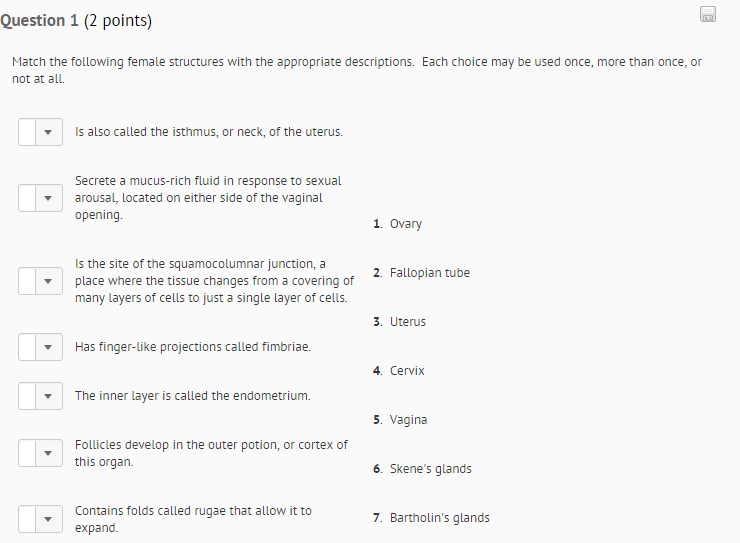Image resolution: width=740 pixels, height=543 pixels.
Task: Click the Uterus answer choice
Action: [x=407, y=322]
